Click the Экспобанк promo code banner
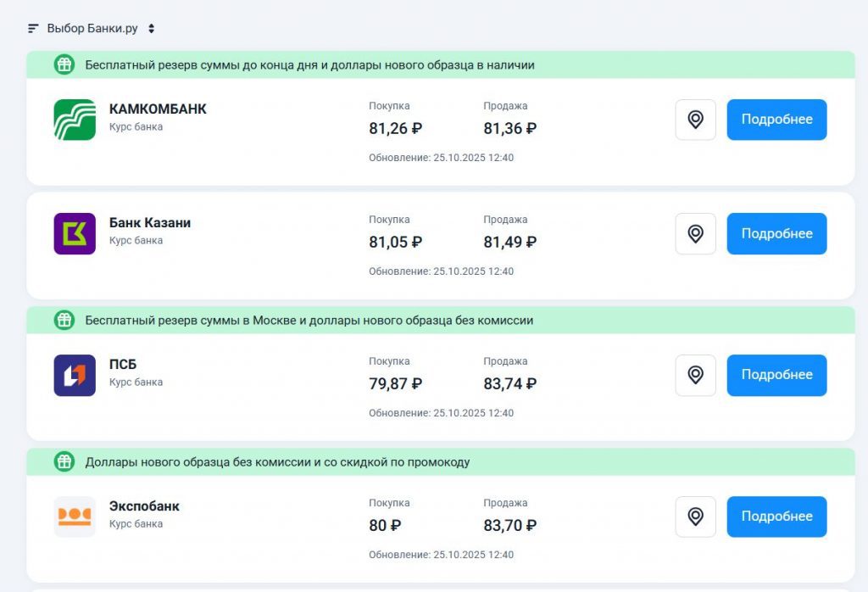The image size is (868, 592). 277,462
